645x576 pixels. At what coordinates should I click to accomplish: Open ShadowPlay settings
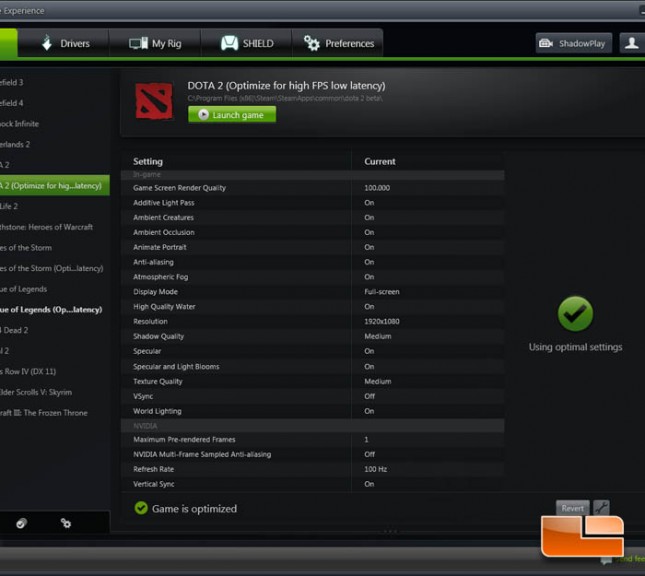coord(574,43)
